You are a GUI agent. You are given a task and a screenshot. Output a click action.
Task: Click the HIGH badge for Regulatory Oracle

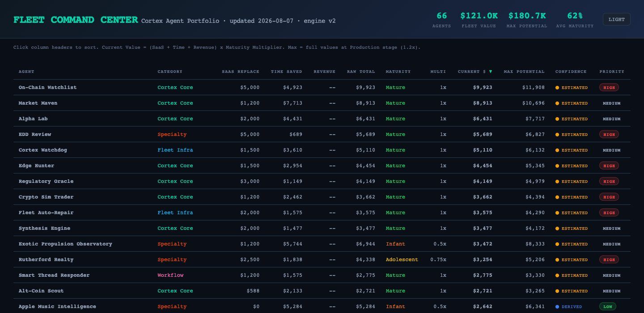(609, 182)
